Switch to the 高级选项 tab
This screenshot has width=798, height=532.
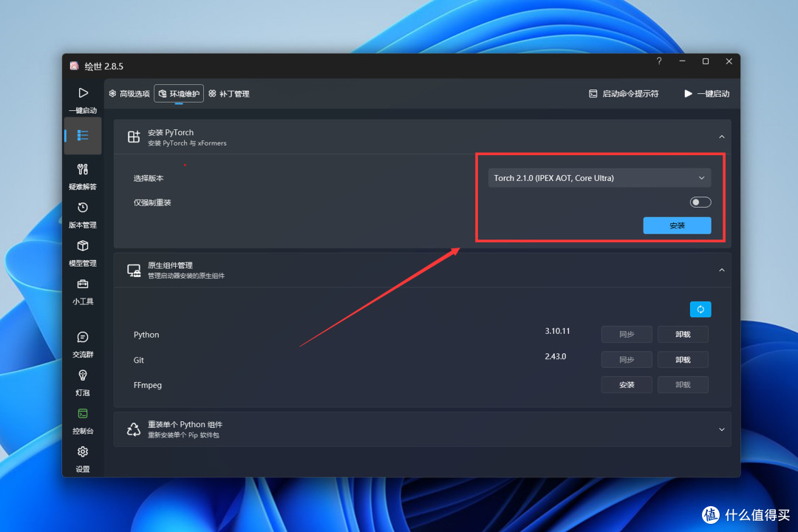point(129,94)
